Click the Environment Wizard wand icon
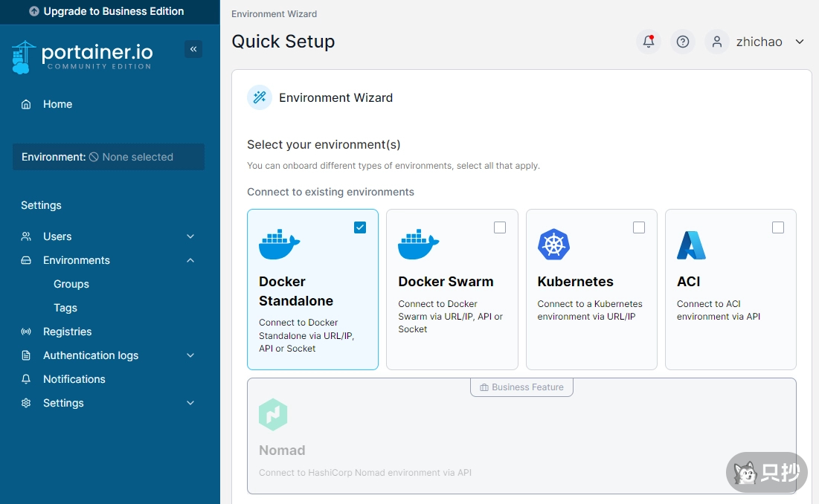The image size is (819, 504). 259,97
